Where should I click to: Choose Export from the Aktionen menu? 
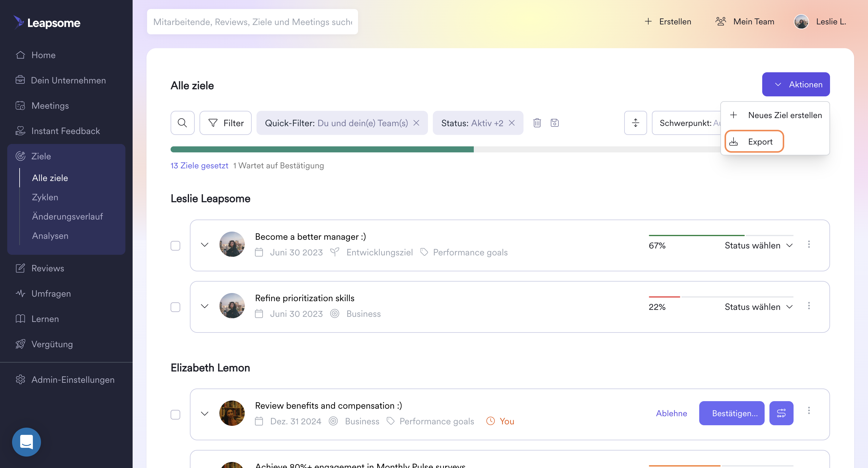coord(754,142)
